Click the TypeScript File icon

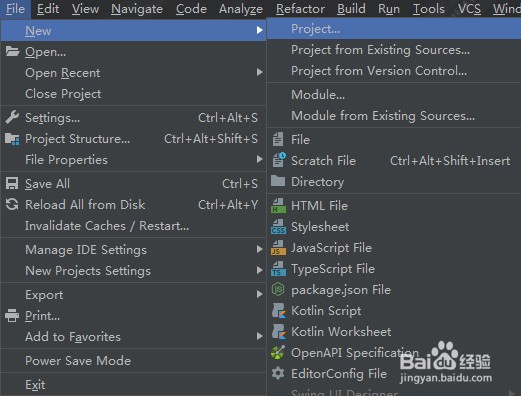pyautogui.click(x=278, y=269)
